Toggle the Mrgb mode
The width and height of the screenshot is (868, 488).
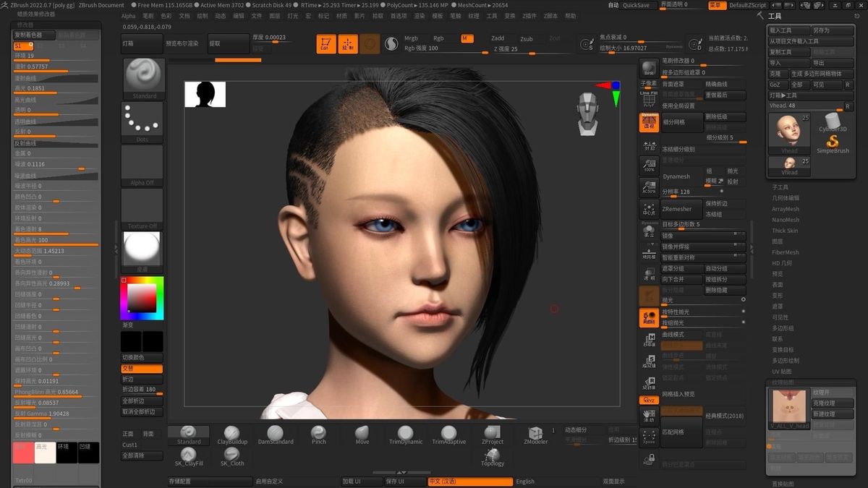[411, 38]
